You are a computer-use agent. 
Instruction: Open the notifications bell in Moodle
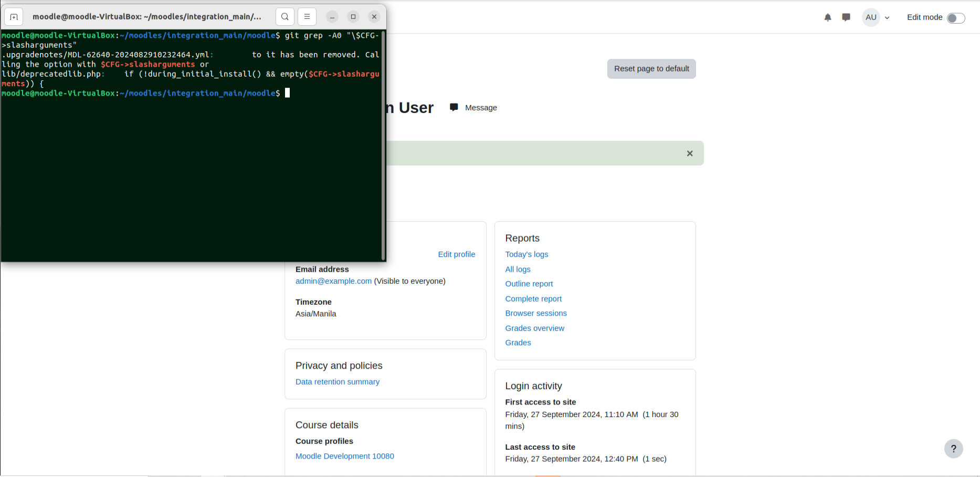coord(828,17)
